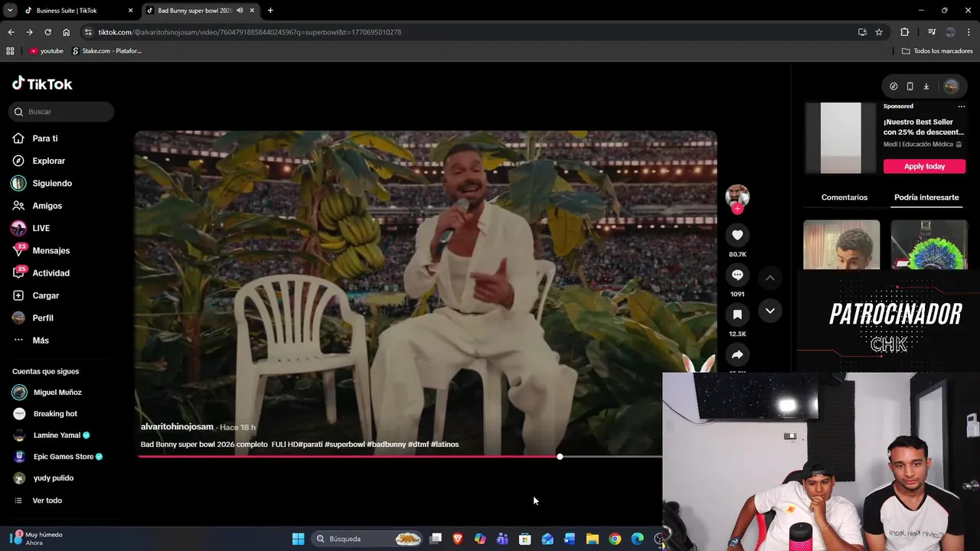This screenshot has height=551, width=980.
Task: Open Actividad in sidebar
Action: point(51,273)
